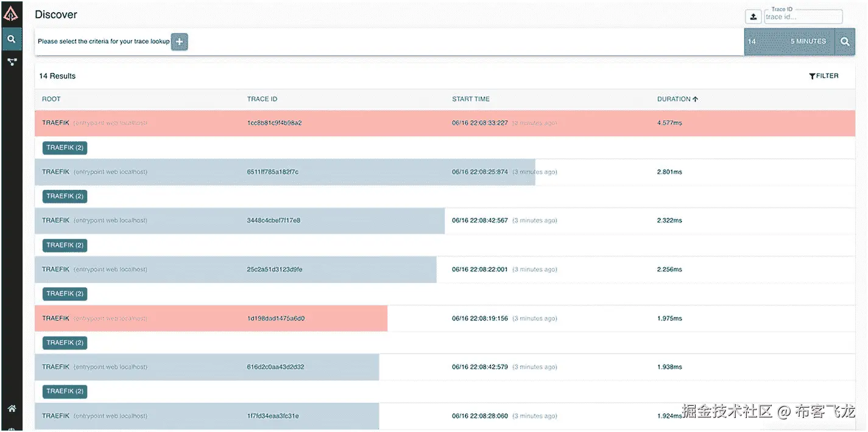
Task: Click TRAEFIK root name in trace 1d198dad1475a6d0 row
Action: point(55,318)
